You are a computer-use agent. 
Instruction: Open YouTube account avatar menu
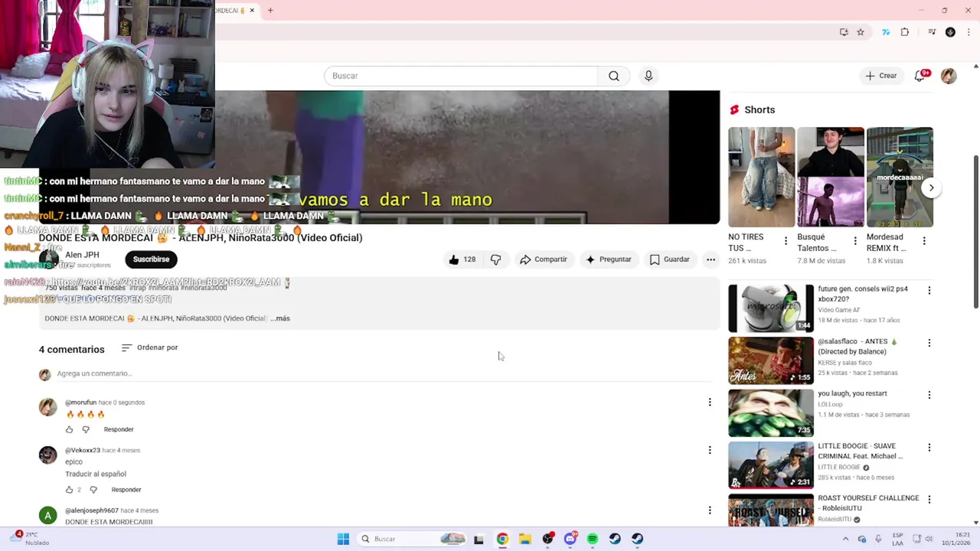949,76
